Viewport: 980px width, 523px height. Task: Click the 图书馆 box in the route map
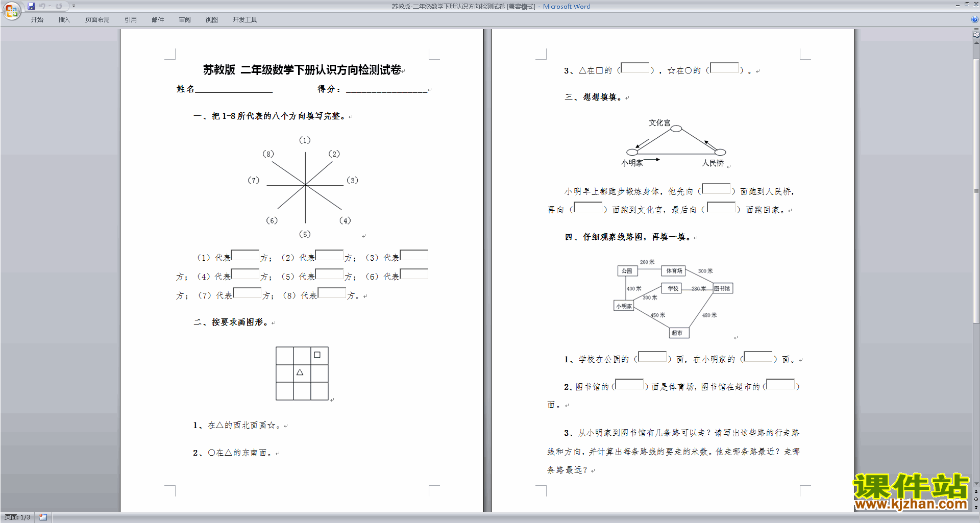pos(722,288)
